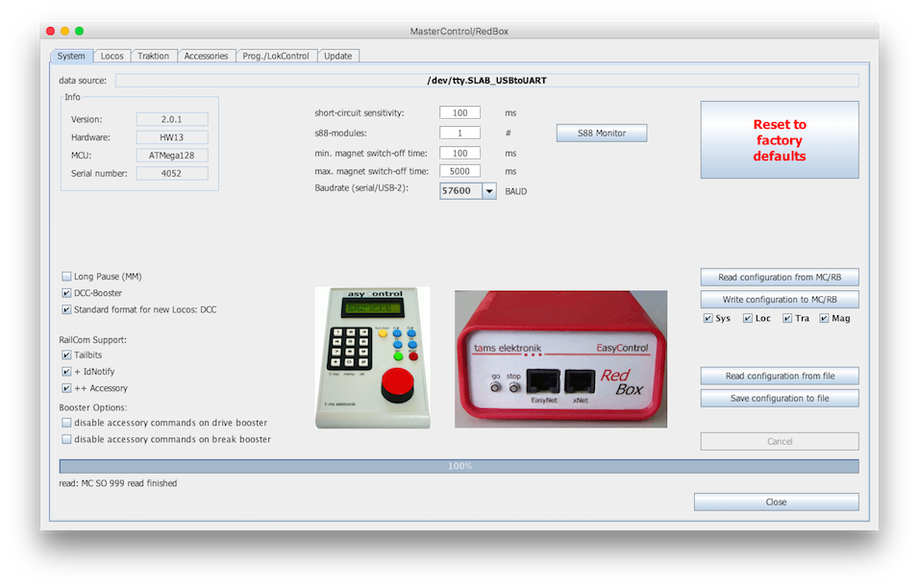The height and width of the screenshot is (588, 919).
Task: Uncheck the Sys configuration checkbox
Action: (x=708, y=318)
